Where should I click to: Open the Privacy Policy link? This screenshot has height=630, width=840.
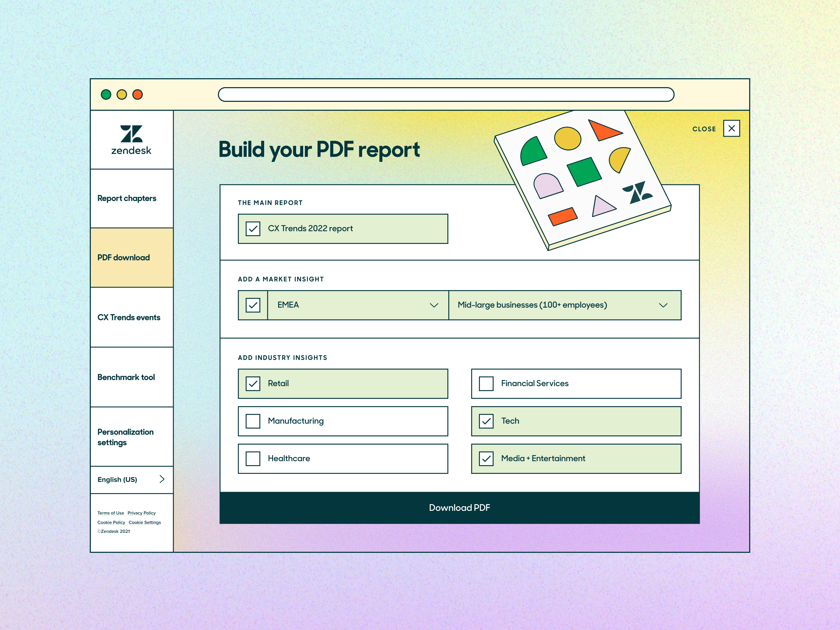(x=141, y=513)
